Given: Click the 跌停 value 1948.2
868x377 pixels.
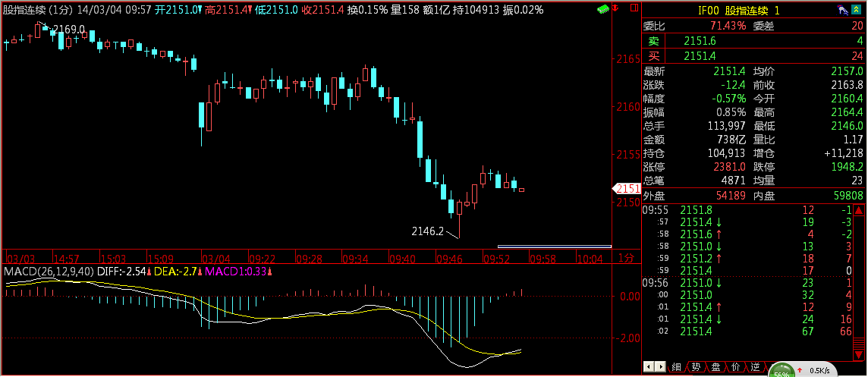Looking at the screenshot, I should click(x=847, y=167).
